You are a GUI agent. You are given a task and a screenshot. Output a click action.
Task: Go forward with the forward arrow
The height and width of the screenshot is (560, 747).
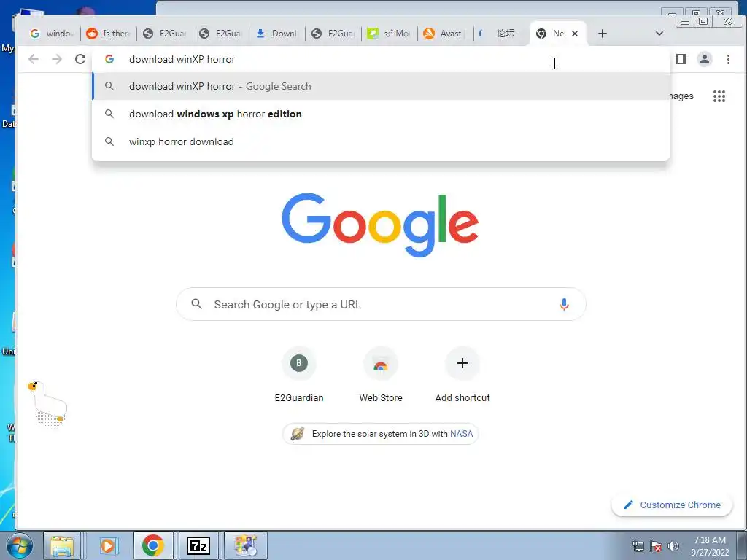coord(57,59)
